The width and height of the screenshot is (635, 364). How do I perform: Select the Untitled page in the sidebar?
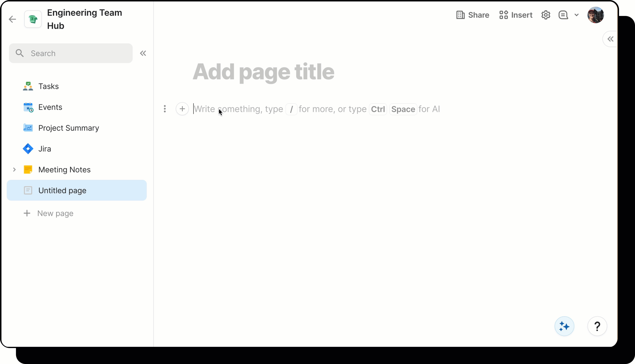coord(62,190)
